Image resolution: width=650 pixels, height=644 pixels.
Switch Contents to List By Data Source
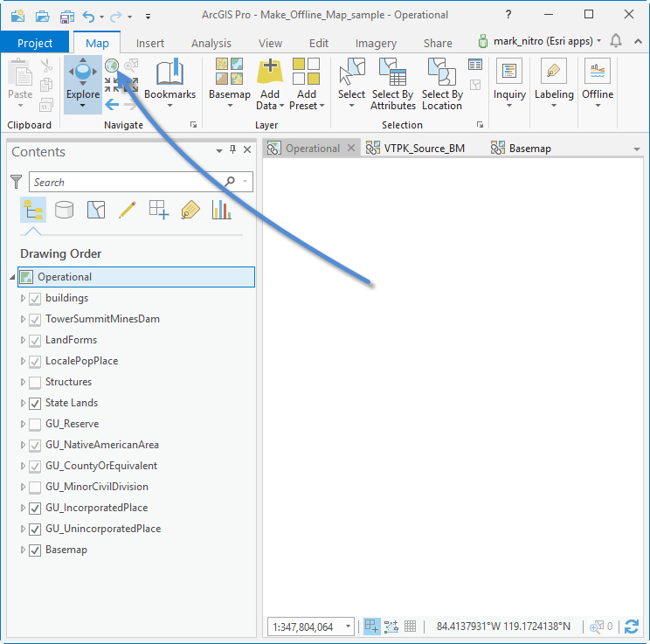point(65,210)
